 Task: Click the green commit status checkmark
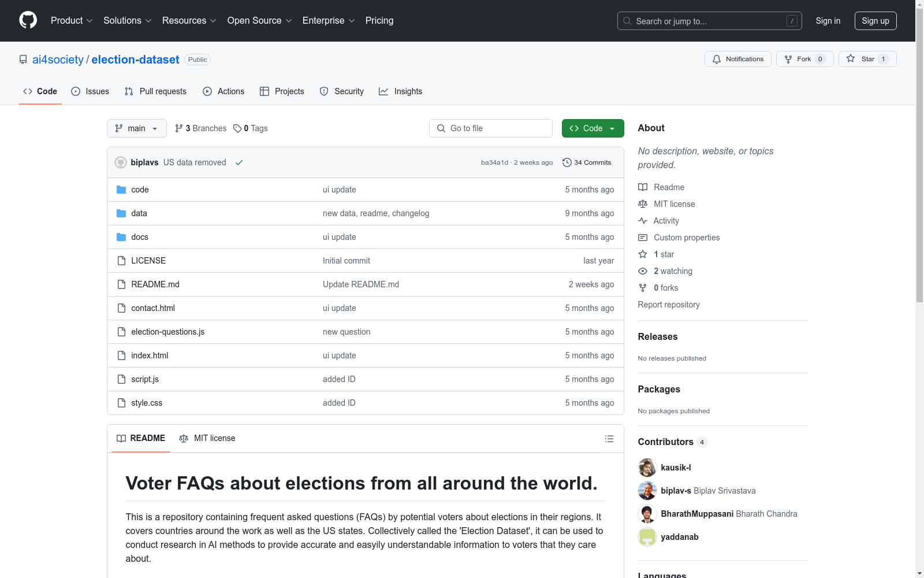[239, 162]
